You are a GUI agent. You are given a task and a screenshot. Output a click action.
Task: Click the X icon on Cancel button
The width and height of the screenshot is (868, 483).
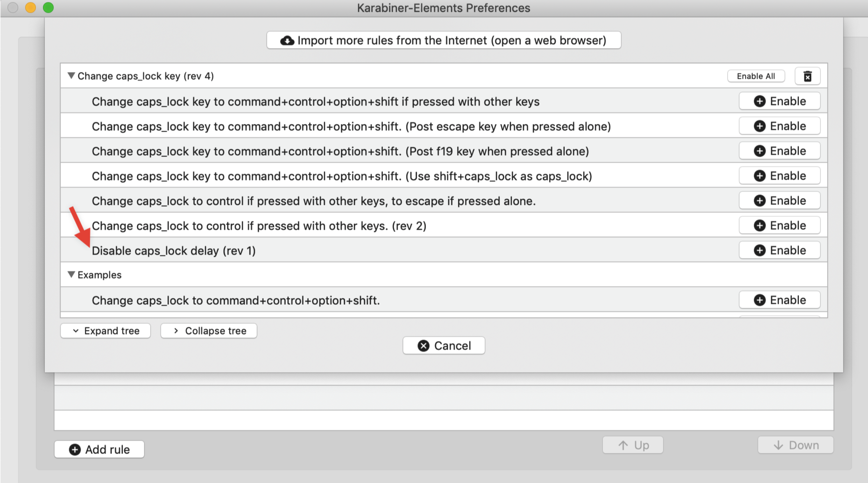tap(423, 346)
